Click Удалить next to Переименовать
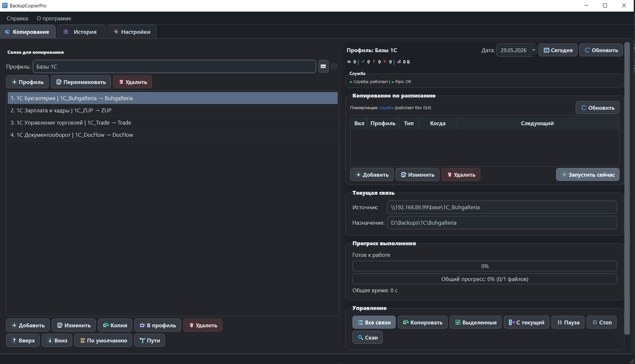 132,82
